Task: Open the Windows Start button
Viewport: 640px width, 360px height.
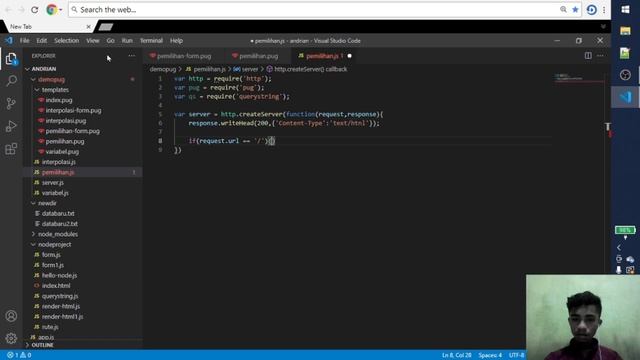Action: tap(625, 9)
